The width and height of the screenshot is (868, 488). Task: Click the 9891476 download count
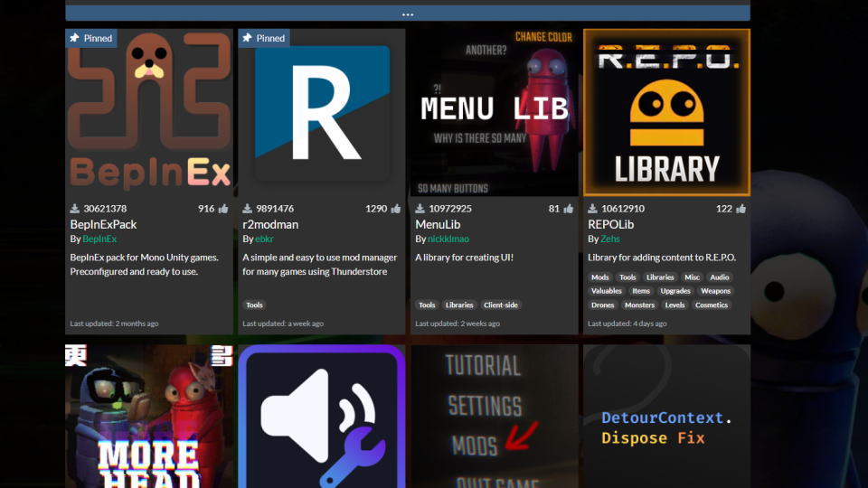275,209
